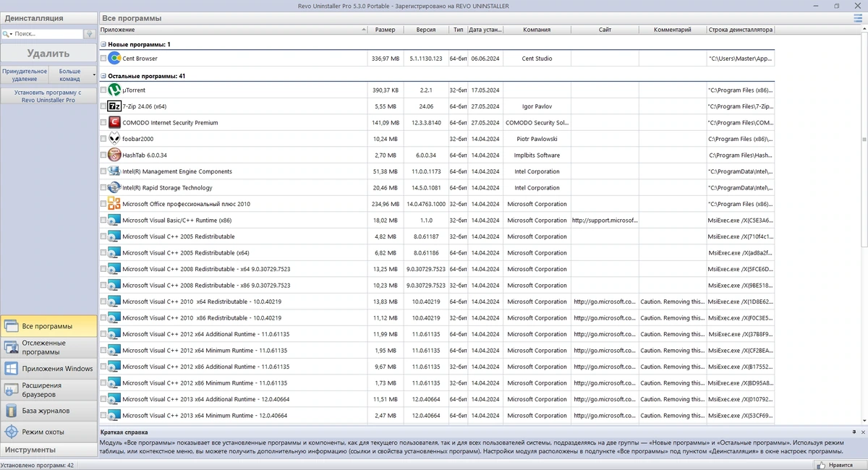
Task: Sort by the Версия column header
Action: click(426, 30)
